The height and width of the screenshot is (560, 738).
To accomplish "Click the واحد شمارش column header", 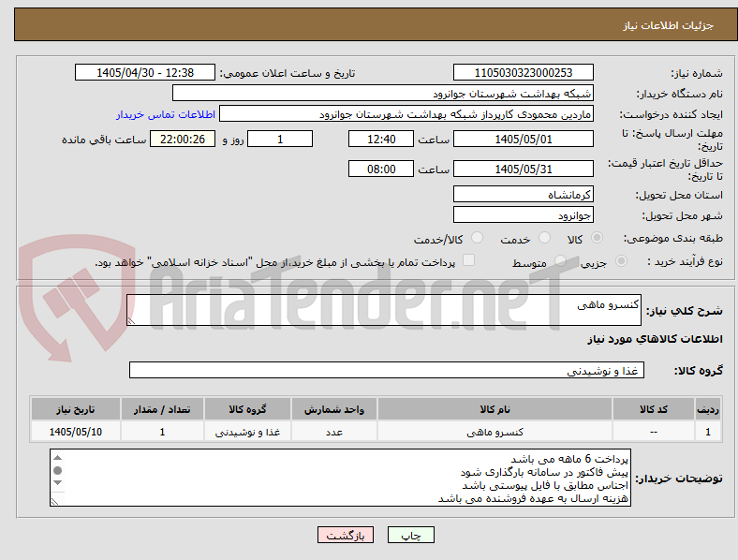I will [333, 409].
